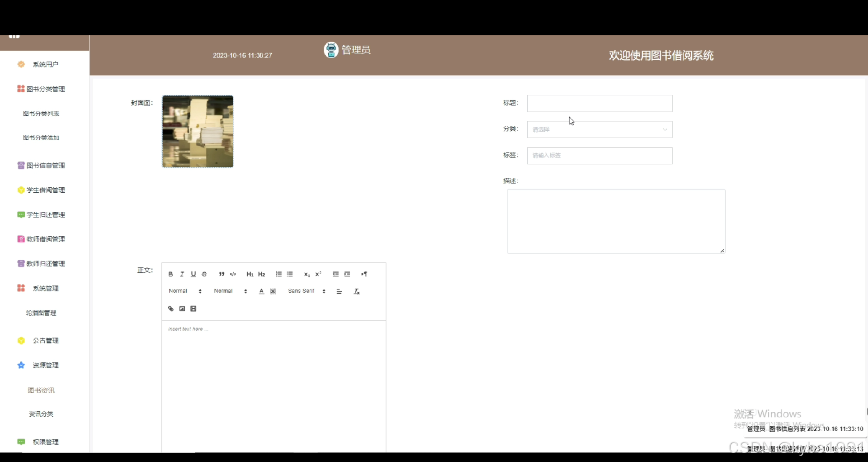This screenshot has height=462, width=868.
Task: Toggle right-to-left text direction
Action: [x=364, y=274]
